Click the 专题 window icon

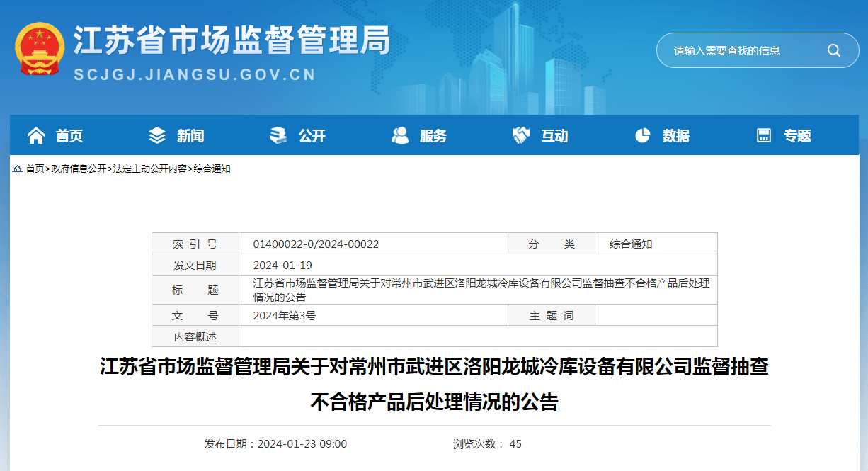tap(763, 135)
